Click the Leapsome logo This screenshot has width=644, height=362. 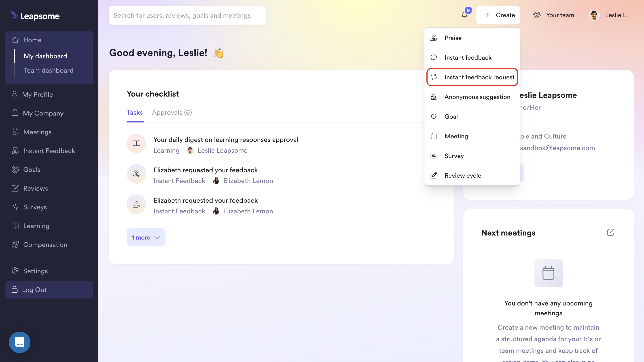(35, 16)
